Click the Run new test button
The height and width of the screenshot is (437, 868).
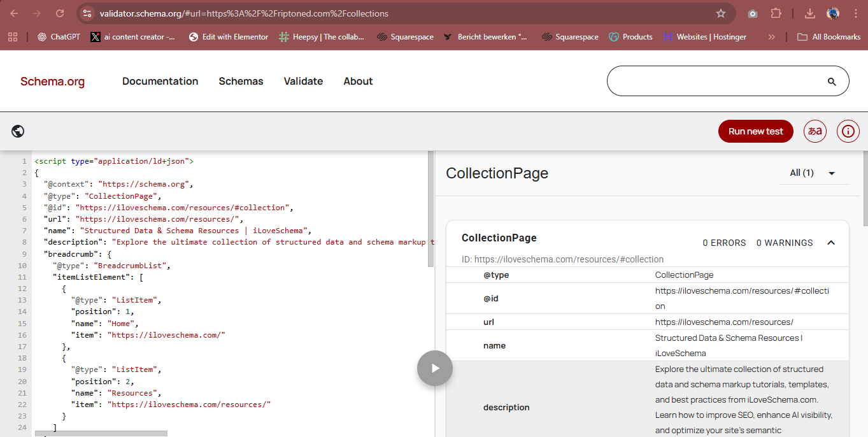coord(756,131)
